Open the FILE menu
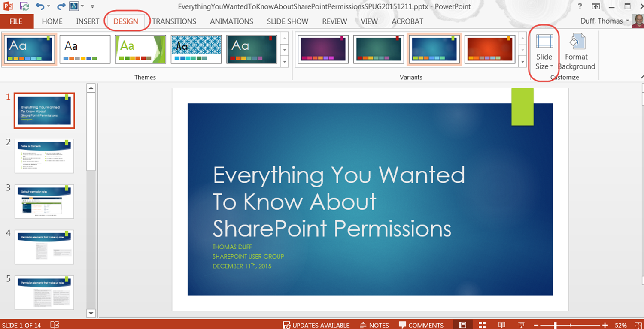The image size is (644, 329). click(17, 21)
